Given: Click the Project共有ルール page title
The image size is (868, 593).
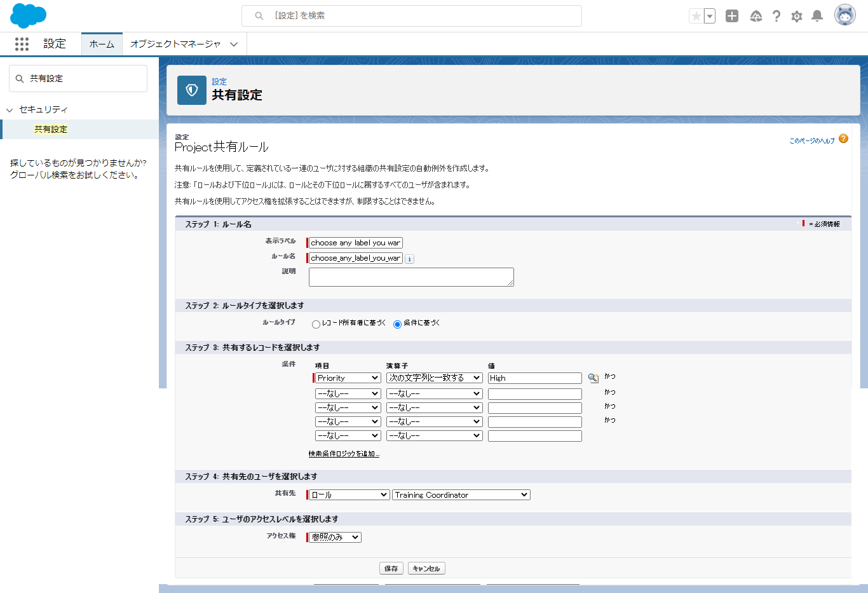Looking at the screenshot, I should click(222, 147).
